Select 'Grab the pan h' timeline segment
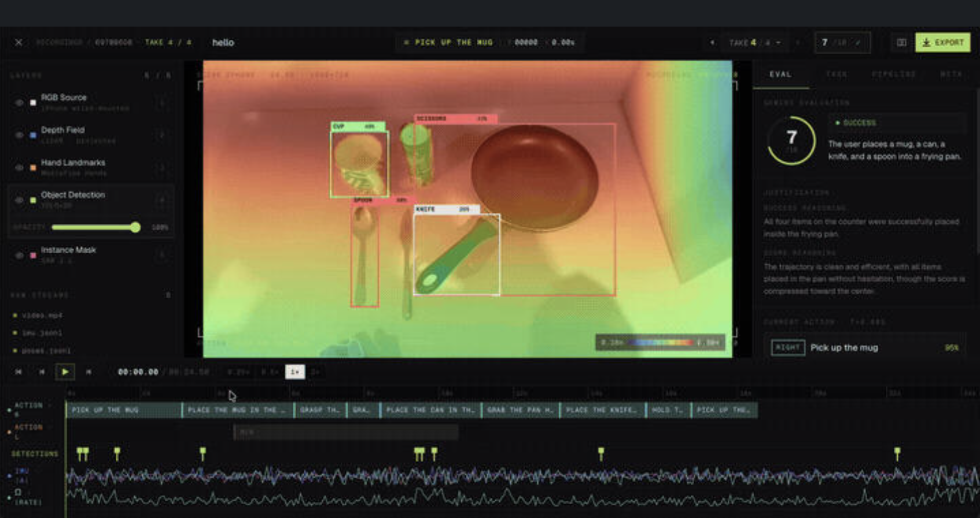Viewport: 980px width, 518px height. [x=520, y=410]
